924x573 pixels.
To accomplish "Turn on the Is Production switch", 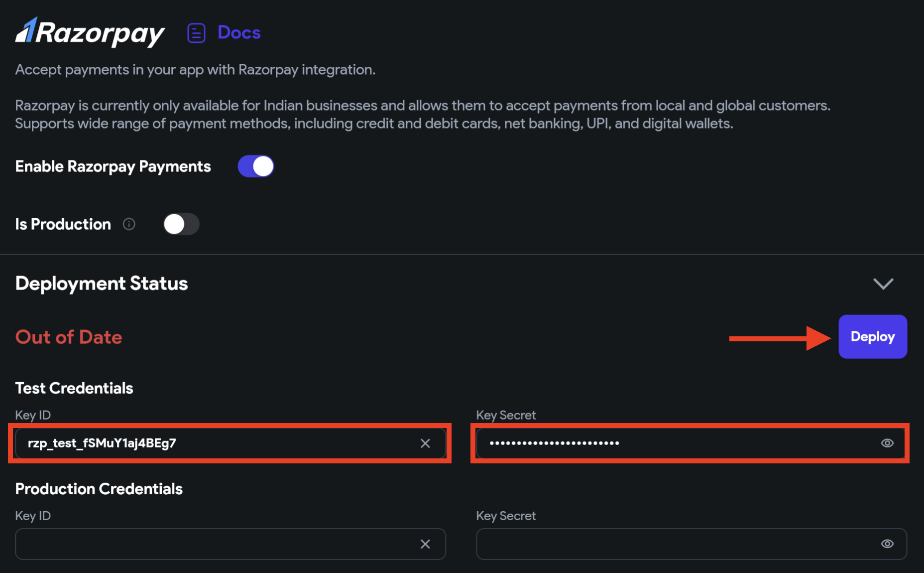I will pyautogui.click(x=181, y=224).
